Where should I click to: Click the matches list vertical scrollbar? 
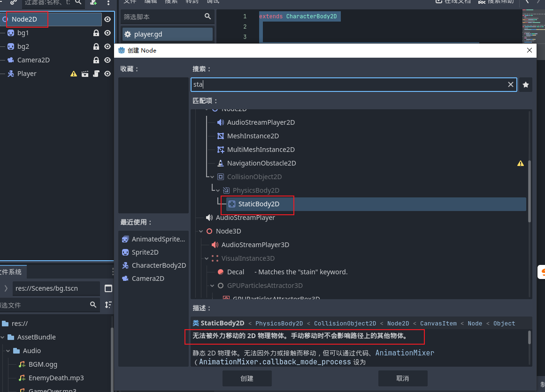pos(530,191)
